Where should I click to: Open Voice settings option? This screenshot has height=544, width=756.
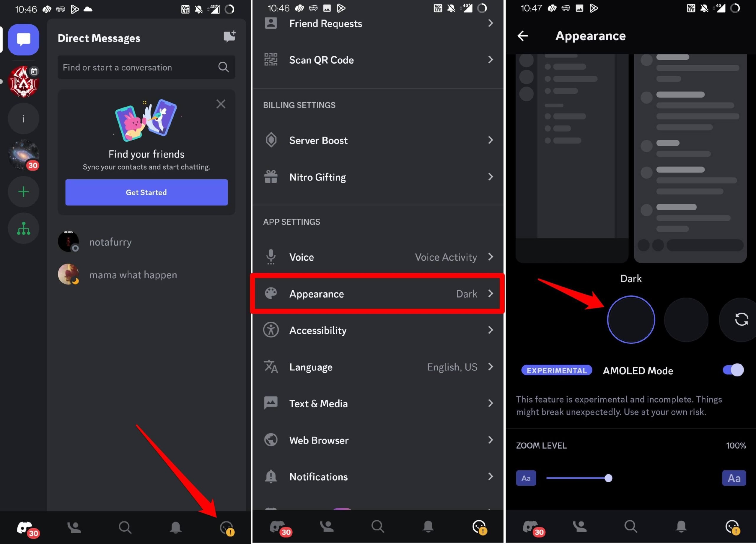(379, 257)
